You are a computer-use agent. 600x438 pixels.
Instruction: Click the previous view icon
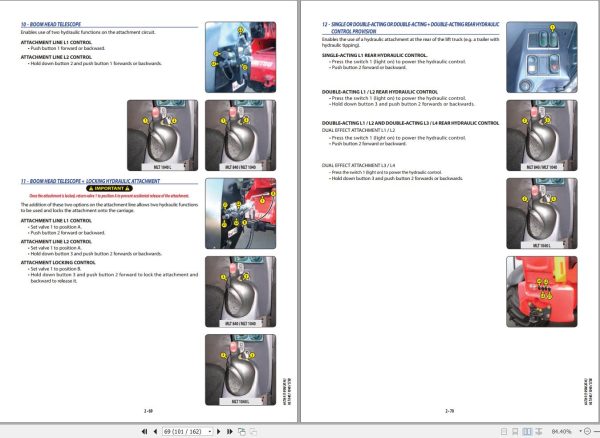tap(242, 431)
